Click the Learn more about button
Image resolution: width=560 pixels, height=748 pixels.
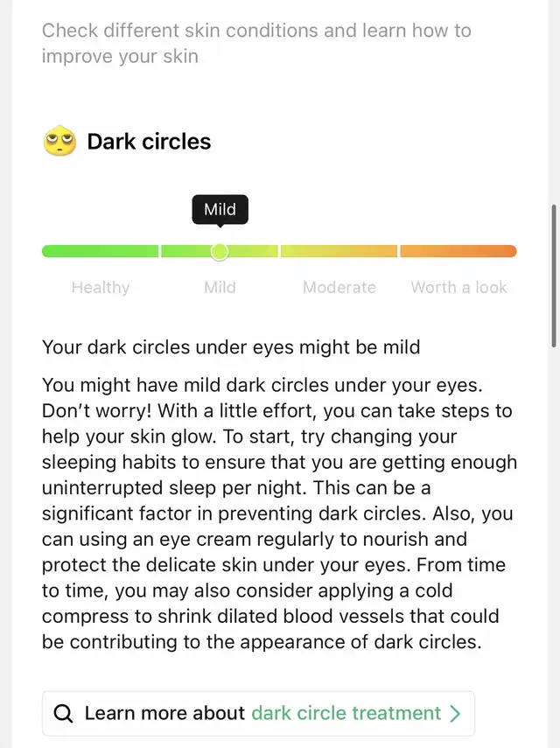pos(164,714)
